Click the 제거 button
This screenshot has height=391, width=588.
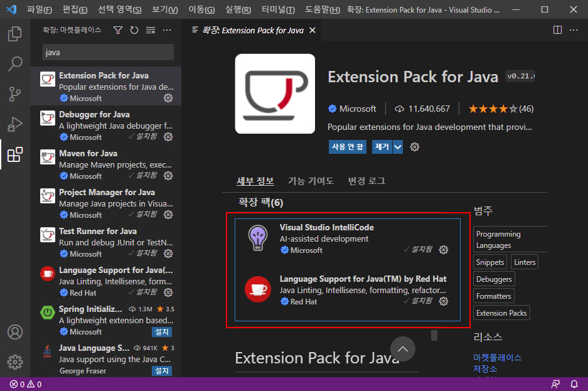click(382, 147)
